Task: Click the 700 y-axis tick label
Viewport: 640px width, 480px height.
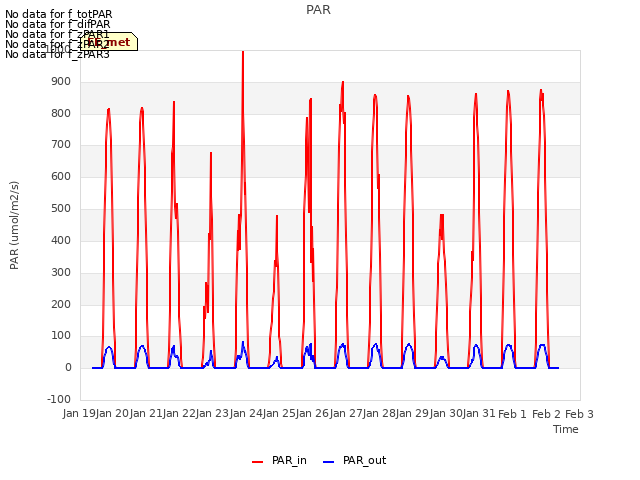Action: [61, 145]
